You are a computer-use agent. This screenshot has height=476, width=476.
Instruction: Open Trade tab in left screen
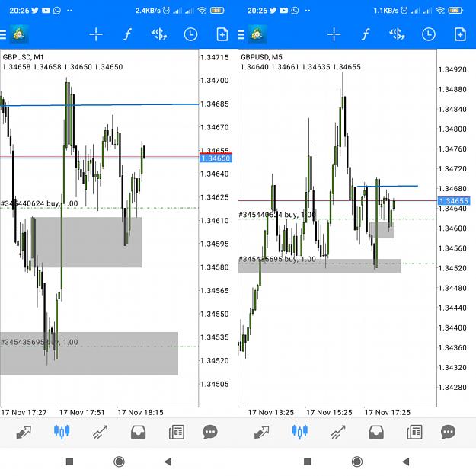pos(100,432)
